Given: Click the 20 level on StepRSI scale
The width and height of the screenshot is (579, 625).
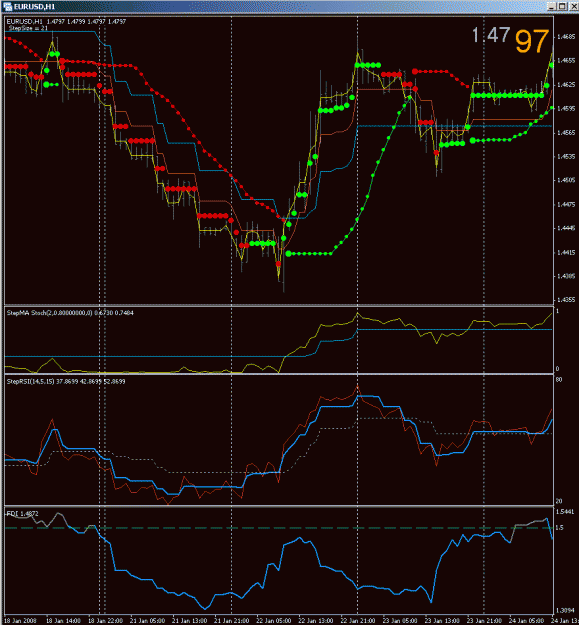Looking at the screenshot, I should tap(559, 501).
